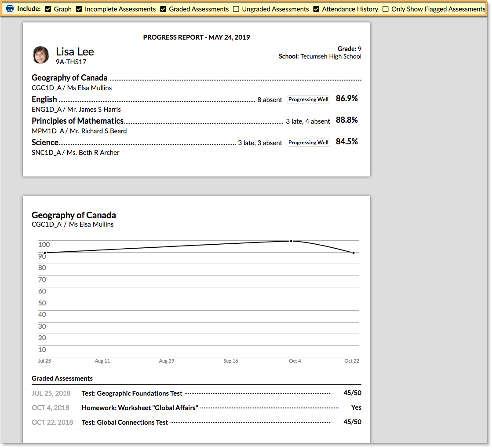Click the print icon in the toolbar
Image resolution: width=492 pixels, height=448 pixels.
coord(10,8)
